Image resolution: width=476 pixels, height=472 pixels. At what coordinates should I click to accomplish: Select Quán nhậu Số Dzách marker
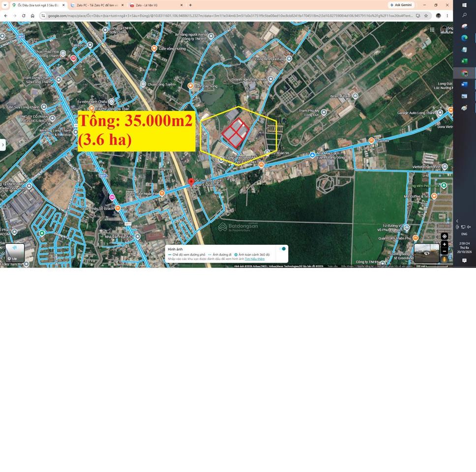click(118, 208)
